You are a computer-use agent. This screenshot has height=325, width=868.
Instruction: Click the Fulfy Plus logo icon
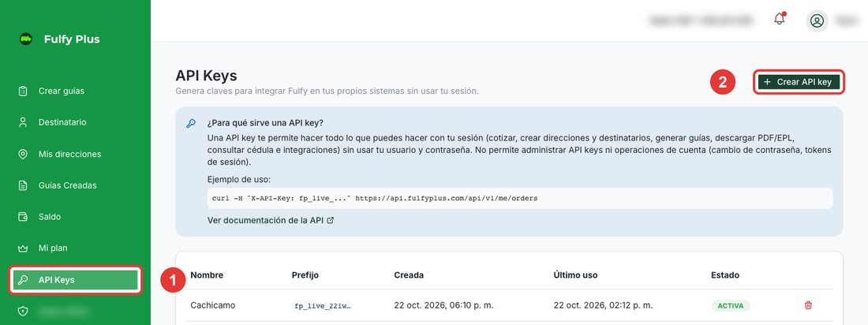[25, 39]
